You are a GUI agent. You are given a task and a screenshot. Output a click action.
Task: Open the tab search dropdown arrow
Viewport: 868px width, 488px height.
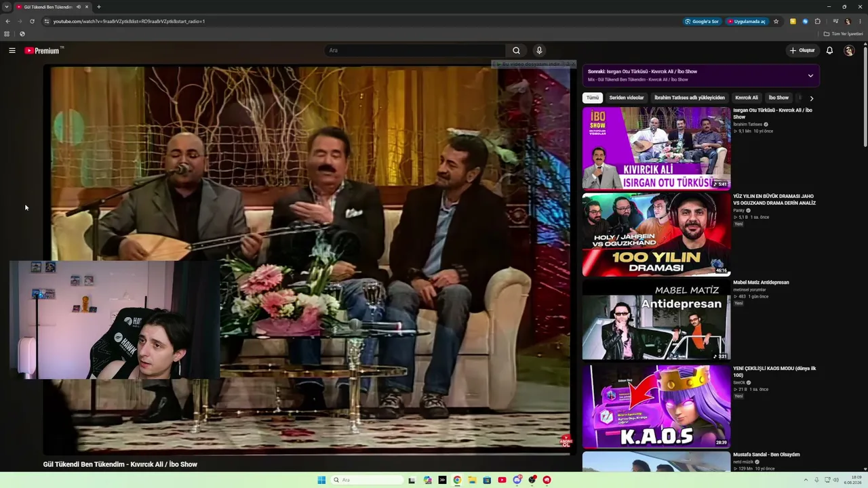(x=7, y=7)
